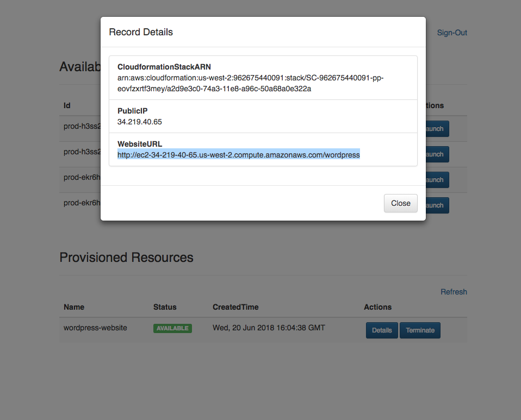Launch the second prod-h3ss2 product
Viewport: 521px width, 420px height.
coord(435,154)
